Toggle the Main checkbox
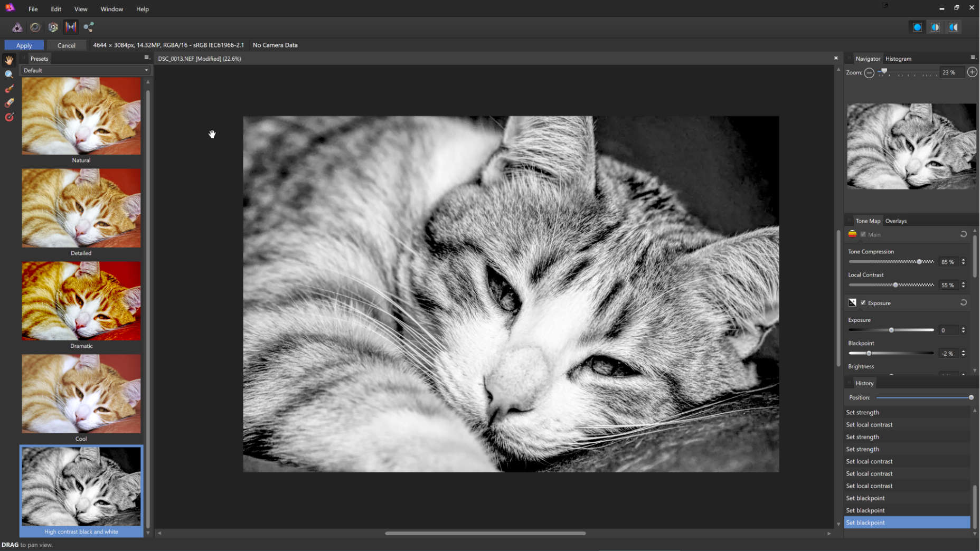 [863, 234]
